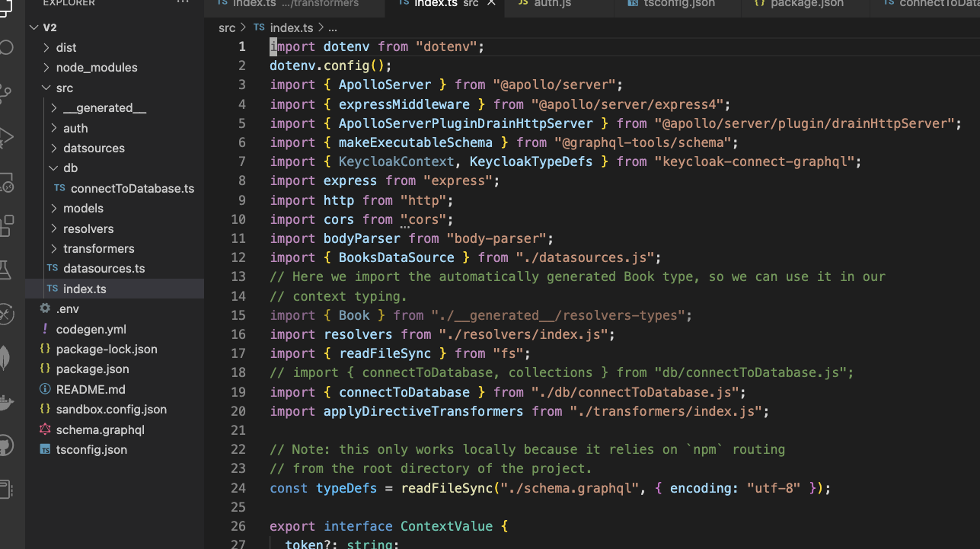Image resolution: width=980 pixels, height=549 pixels.
Task: Expand the auth folder
Action: coord(54,128)
